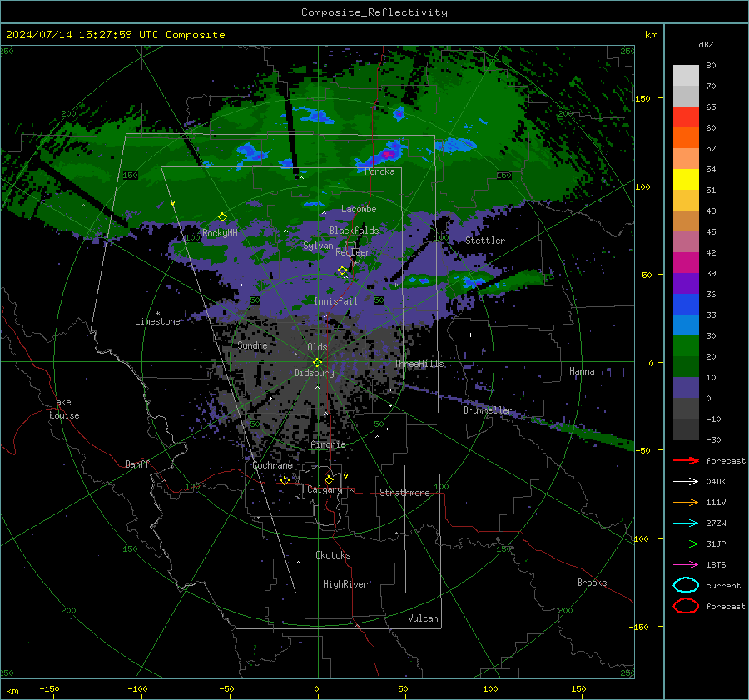Click the cyan current ellipse legend icon

click(x=686, y=585)
